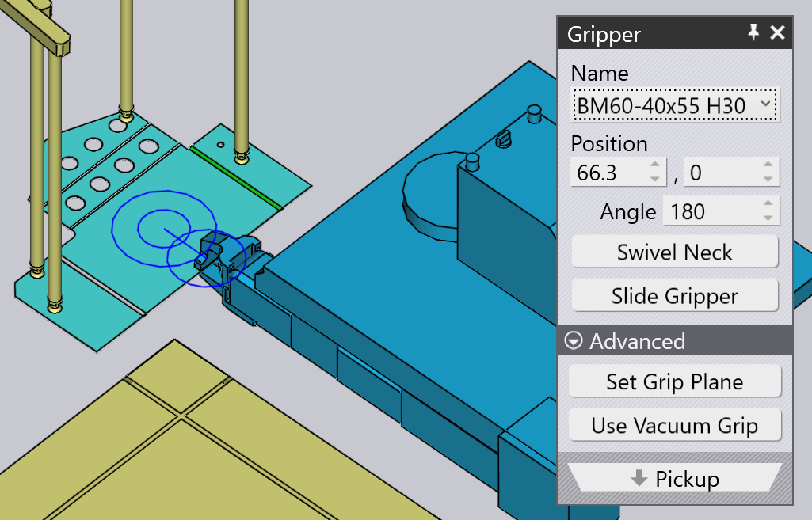Collapse the Advanced section

point(574,341)
